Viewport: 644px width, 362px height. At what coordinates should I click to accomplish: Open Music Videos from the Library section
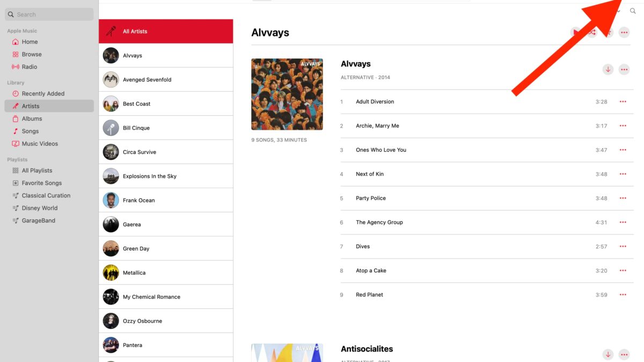tap(39, 143)
